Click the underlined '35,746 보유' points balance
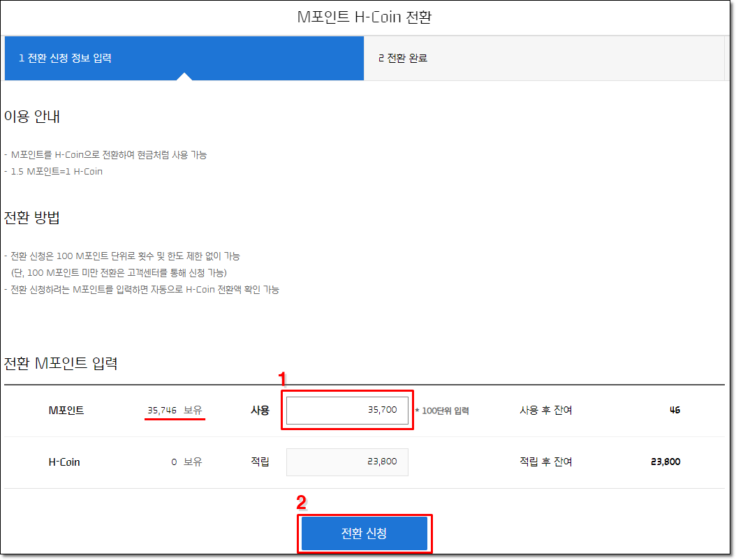This screenshot has width=736, height=560. [175, 410]
